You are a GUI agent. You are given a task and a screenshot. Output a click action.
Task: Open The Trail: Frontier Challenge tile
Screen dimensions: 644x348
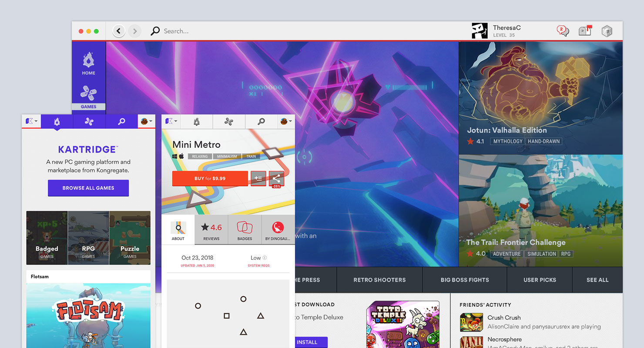540,211
